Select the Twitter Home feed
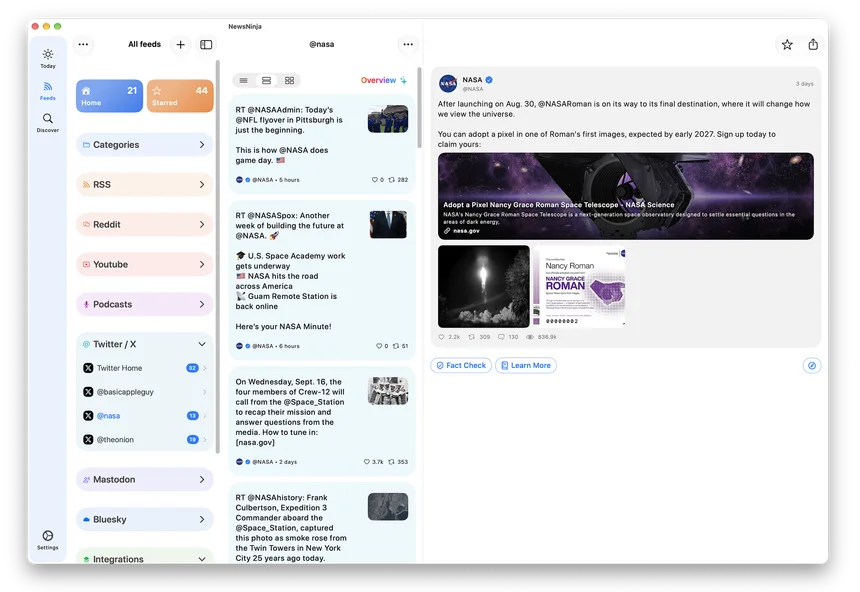Viewport: 860px width, 592px height. 144,368
